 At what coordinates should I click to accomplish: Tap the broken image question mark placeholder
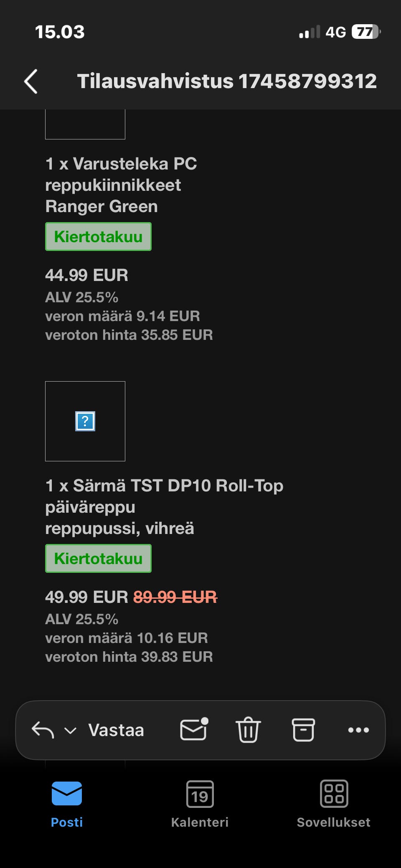coord(85,421)
